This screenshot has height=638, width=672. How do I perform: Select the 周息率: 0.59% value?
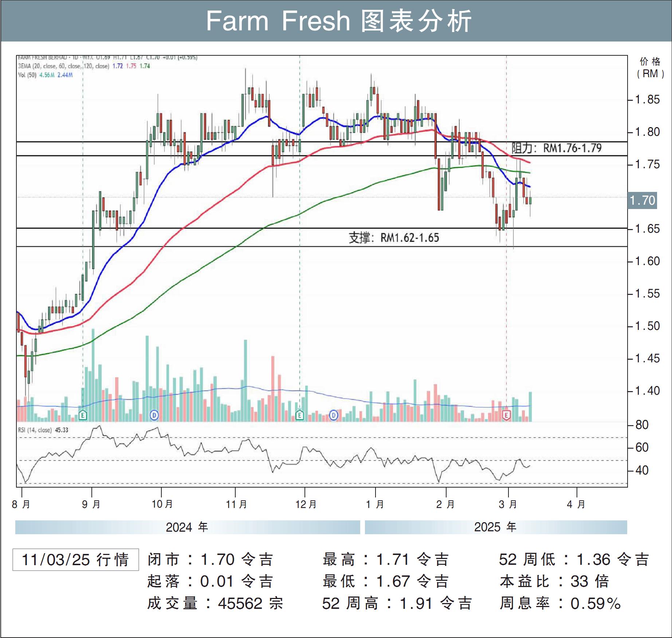561,603
